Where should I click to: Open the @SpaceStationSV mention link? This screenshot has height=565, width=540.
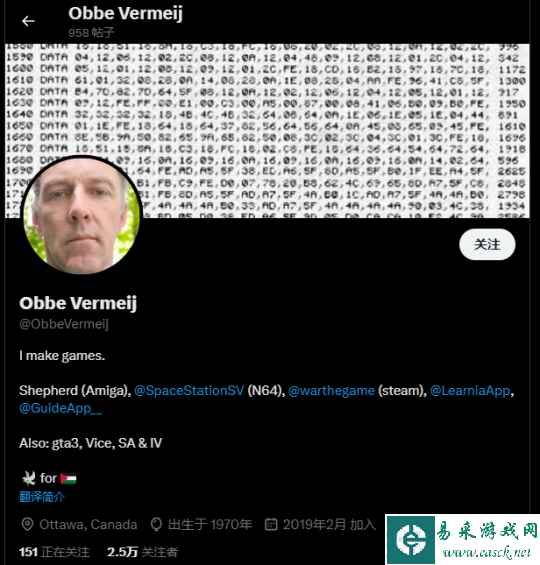click(x=189, y=391)
